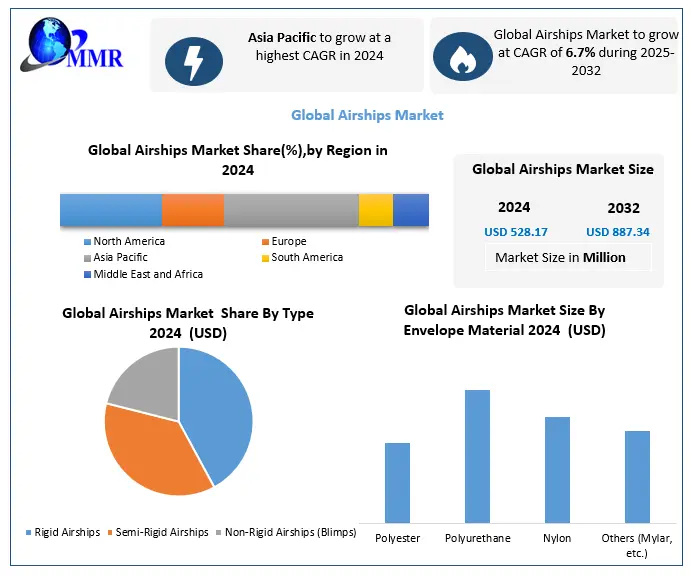Click the South America legend marker

(264, 258)
